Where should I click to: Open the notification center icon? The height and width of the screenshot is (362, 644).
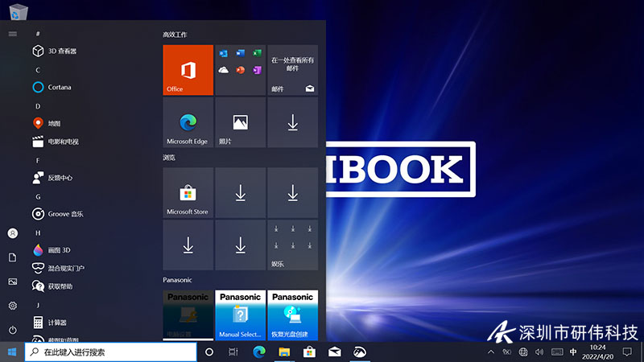pyautogui.click(x=627, y=352)
